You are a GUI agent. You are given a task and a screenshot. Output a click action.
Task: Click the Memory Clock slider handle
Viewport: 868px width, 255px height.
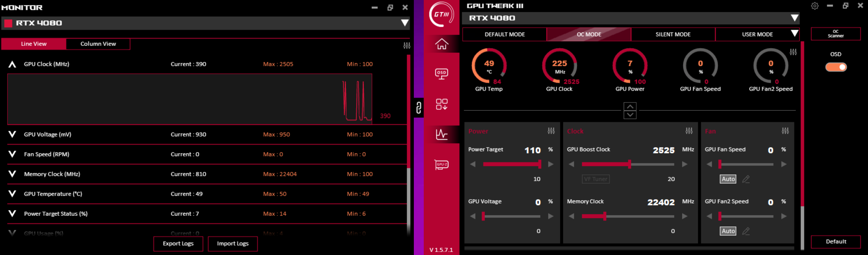pos(605,216)
